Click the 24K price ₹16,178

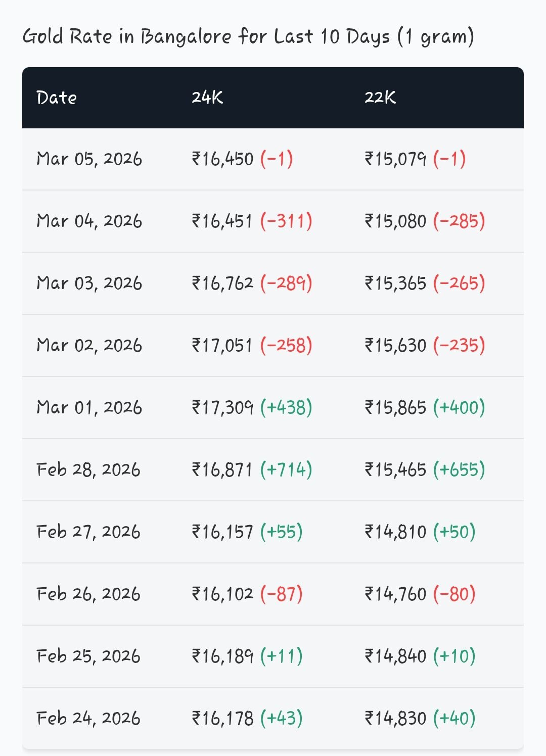tap(222, 719)
